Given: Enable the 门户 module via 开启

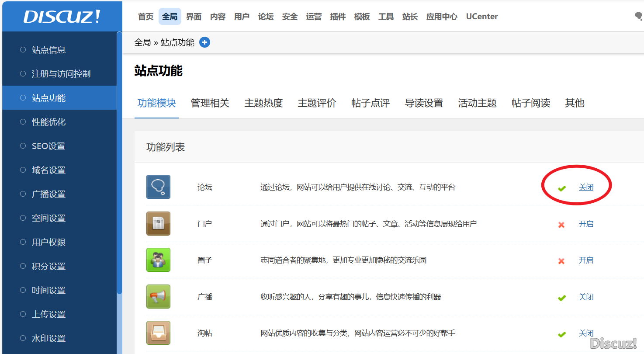Looking at the screenshot, I should tap(586, 224).
